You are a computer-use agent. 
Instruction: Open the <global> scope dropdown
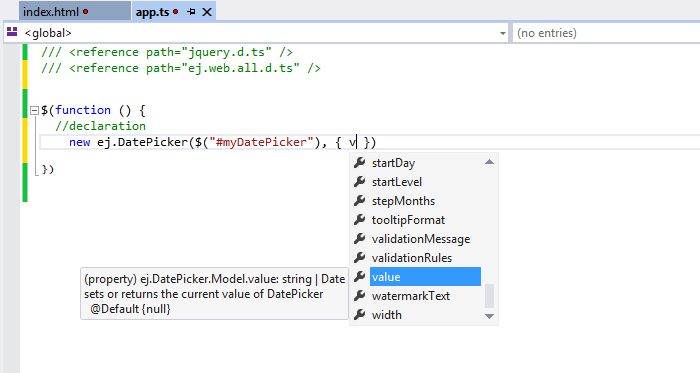coord(256,33)
